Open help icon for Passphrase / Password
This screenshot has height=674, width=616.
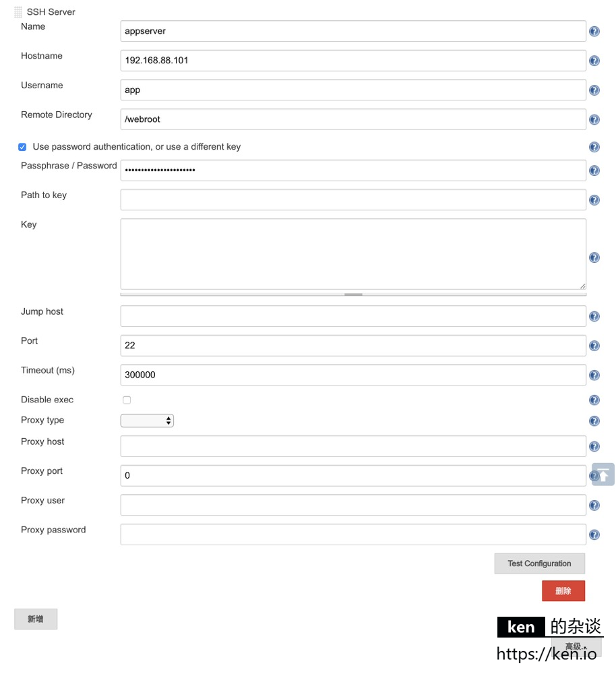[x=594, y=171]
